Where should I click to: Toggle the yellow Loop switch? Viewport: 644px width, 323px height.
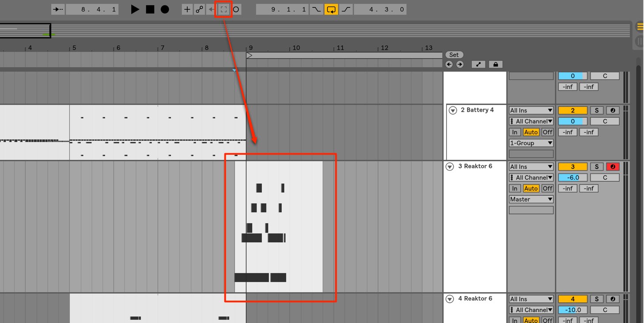(x=331, y=9)
